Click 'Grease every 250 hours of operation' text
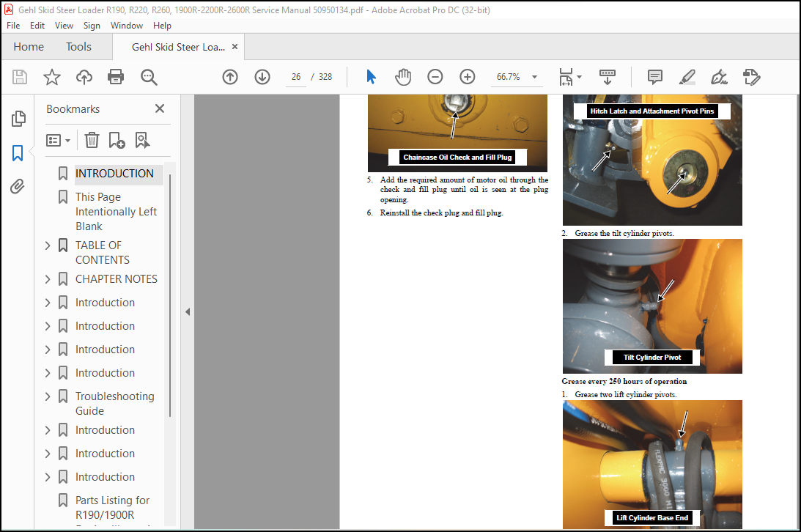Screen dimensions: 801x532 click(624, 381)
